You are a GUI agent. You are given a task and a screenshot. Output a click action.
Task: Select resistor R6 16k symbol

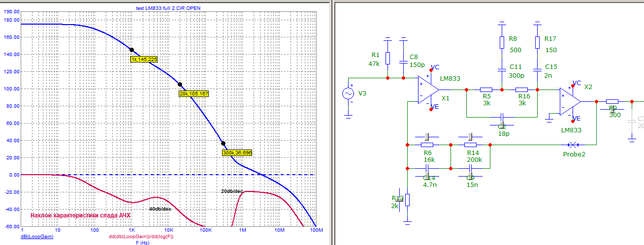click(x=427, y=145)
